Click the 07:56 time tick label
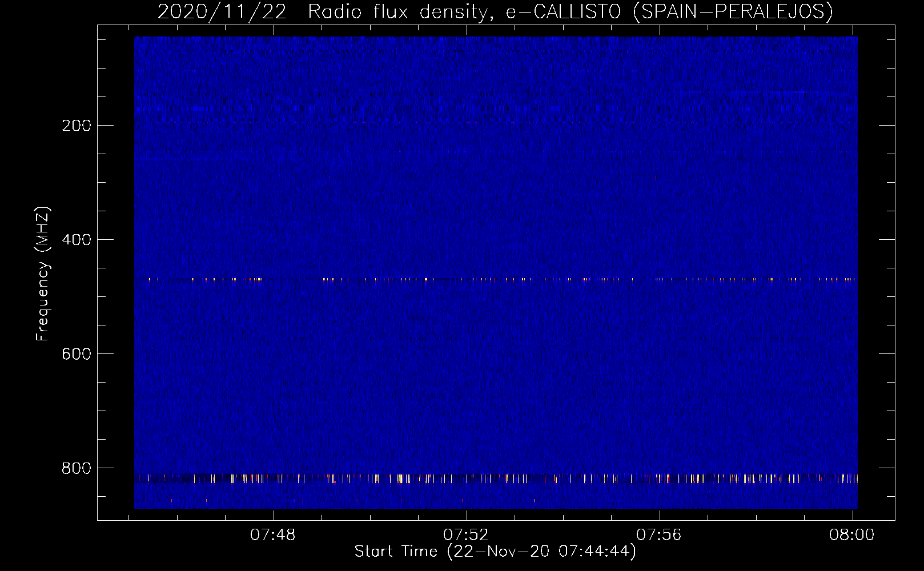Screen dimensions: 924x571 [659, 534]
